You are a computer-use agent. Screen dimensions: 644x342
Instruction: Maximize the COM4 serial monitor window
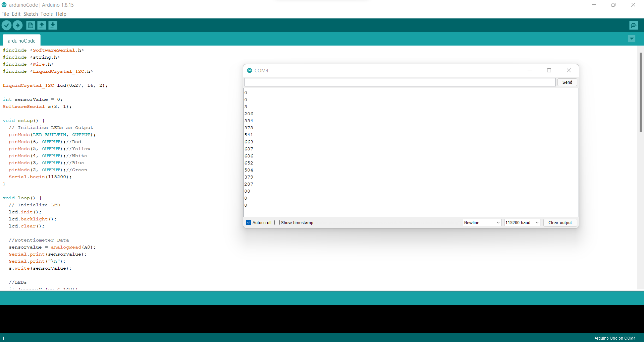coord(549,70)
